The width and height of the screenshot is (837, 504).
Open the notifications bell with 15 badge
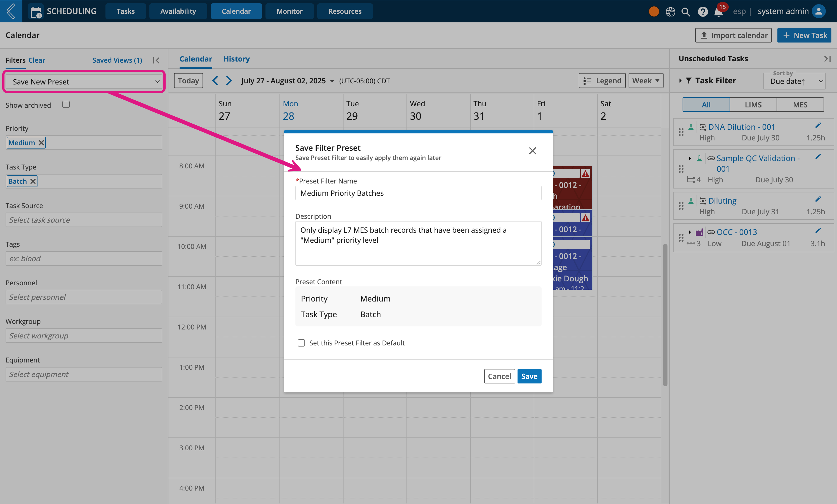719,12
